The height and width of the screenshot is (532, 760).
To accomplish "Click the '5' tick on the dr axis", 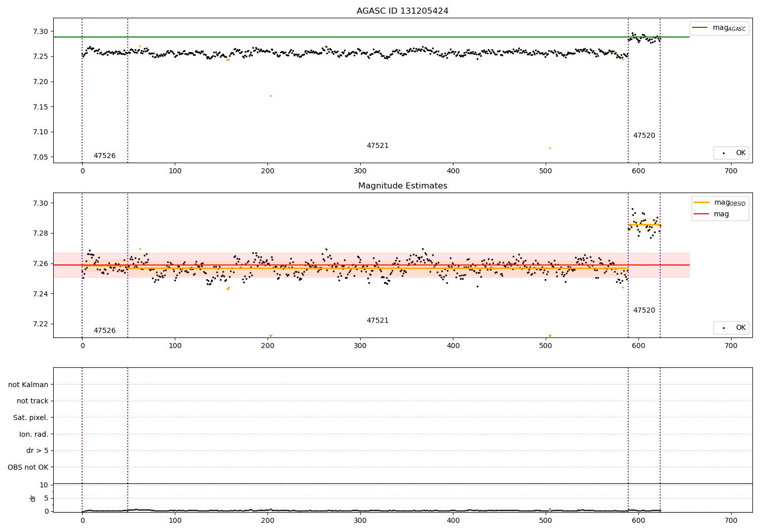I will coord(46,498).
